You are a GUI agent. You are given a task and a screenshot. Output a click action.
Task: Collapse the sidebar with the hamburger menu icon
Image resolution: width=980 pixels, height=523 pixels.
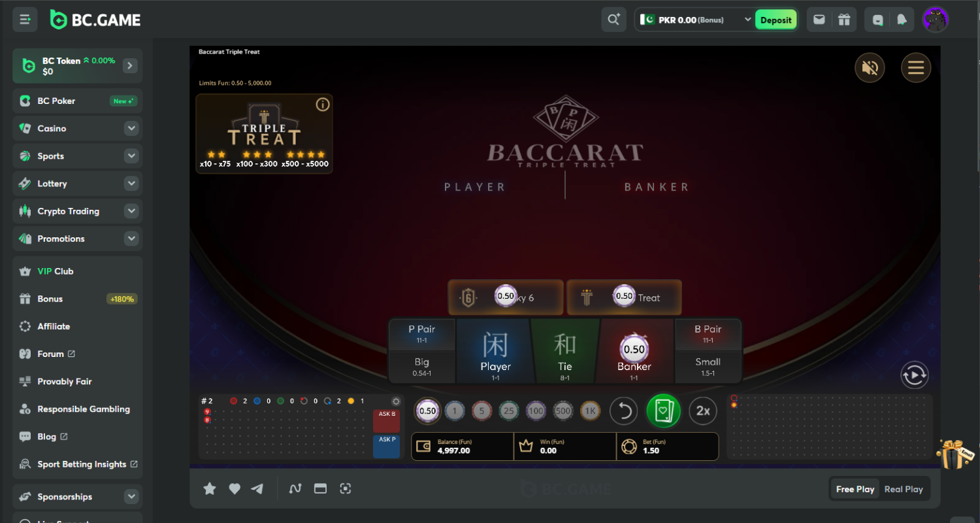pos(25,20)
